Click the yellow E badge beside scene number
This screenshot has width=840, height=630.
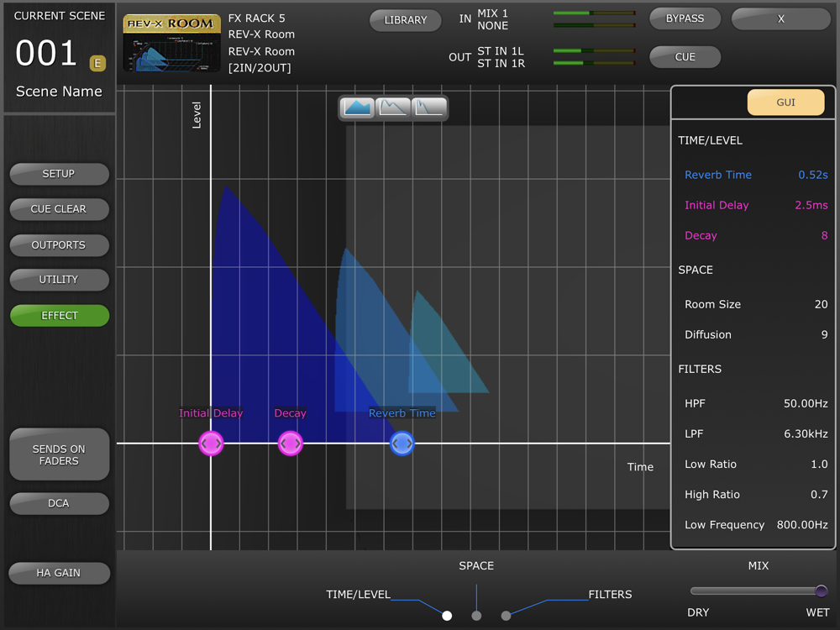pyautogui.click(x=97, y=62)
